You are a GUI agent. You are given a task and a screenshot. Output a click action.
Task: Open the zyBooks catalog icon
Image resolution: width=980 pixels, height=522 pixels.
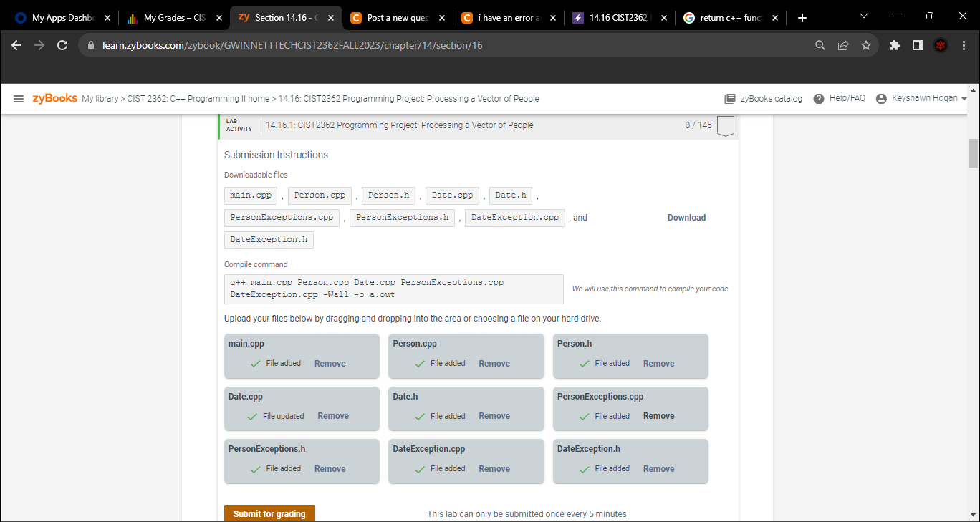729,98
